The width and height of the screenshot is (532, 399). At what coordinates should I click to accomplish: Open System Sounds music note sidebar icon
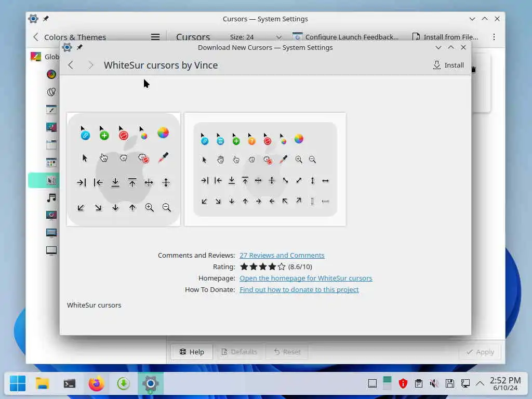[x=51, y=198]
